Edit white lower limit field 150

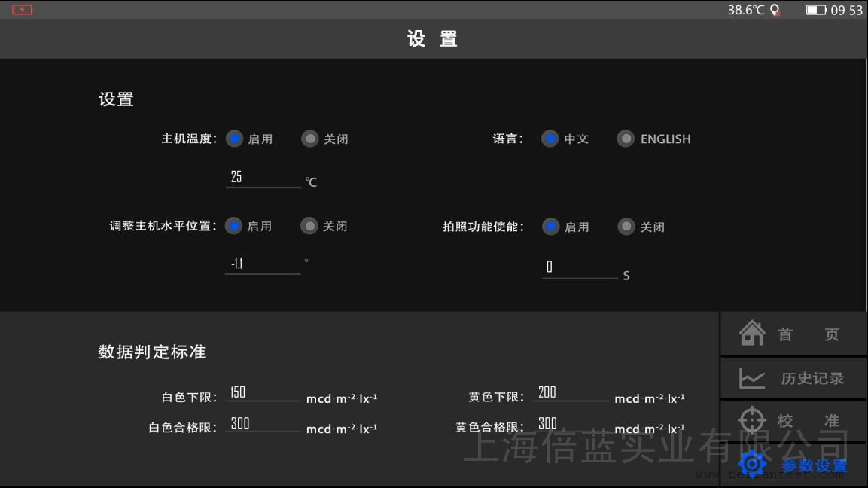coord(262,392)
